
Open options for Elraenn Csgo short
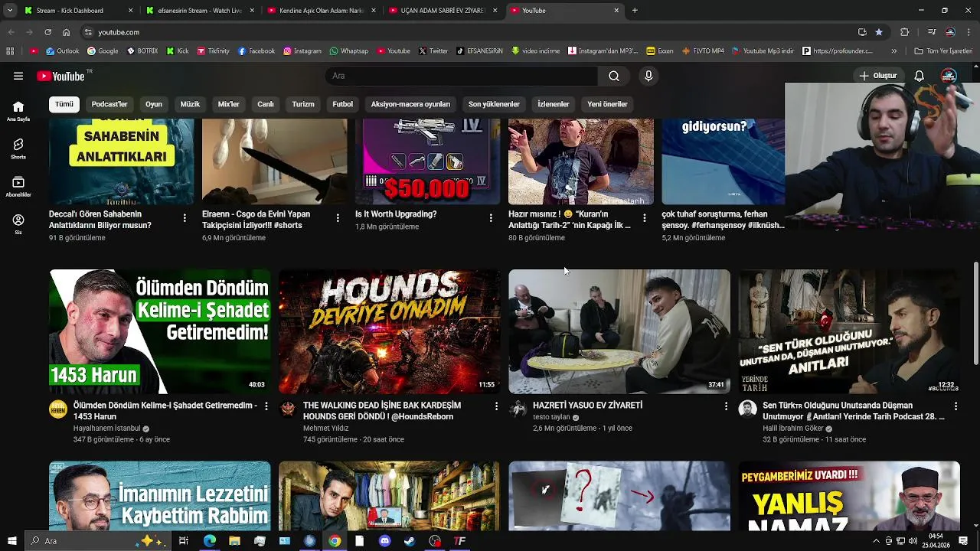point(338,218)
